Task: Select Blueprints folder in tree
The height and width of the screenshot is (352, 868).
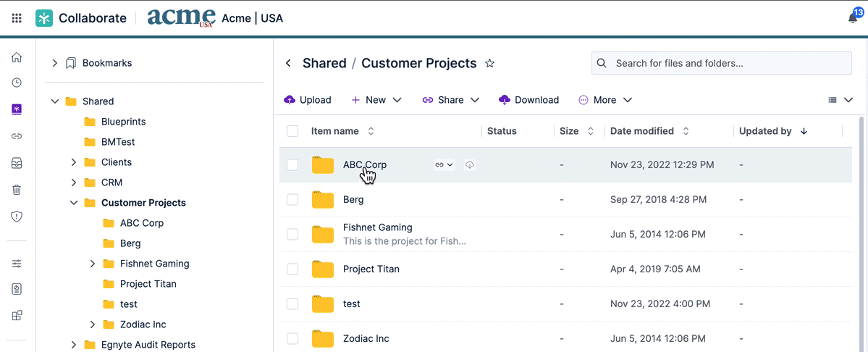Action: (124, 122)
